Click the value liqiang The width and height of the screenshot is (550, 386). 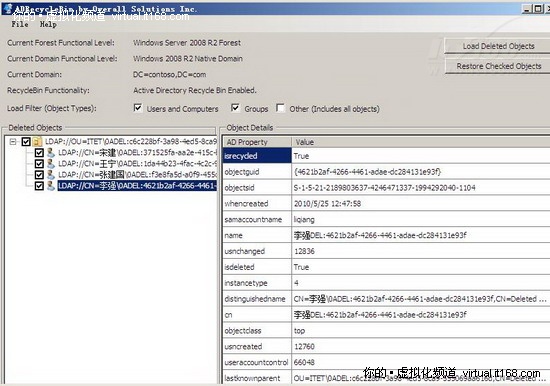tap(304, 220)
